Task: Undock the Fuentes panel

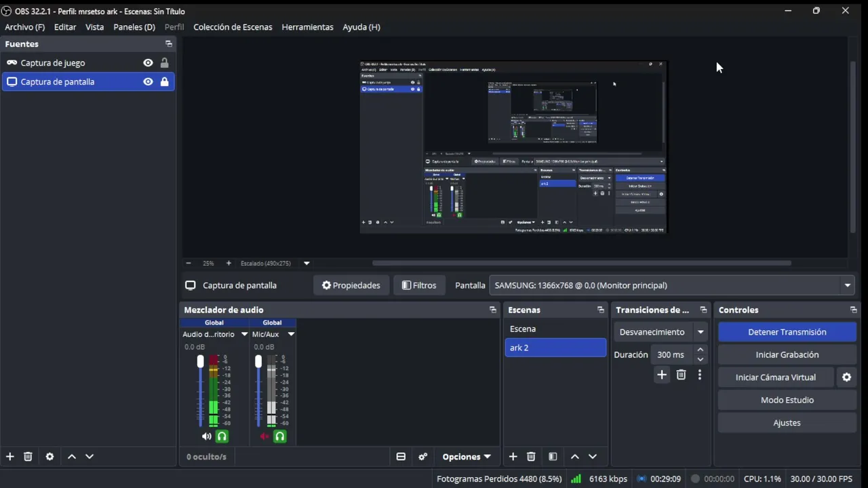Action: coord(169,44)
